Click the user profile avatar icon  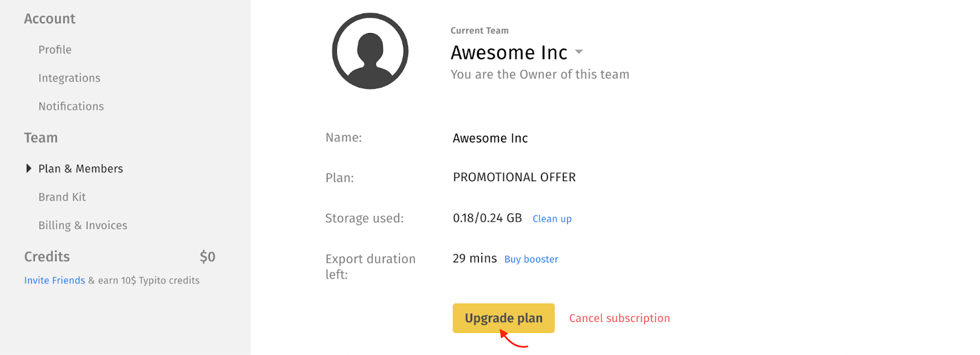[370, 51]
